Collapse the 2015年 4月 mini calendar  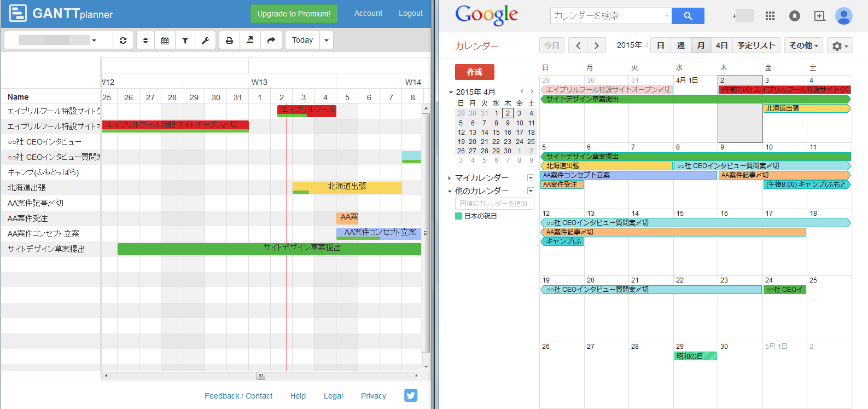(x=451, y=93)
